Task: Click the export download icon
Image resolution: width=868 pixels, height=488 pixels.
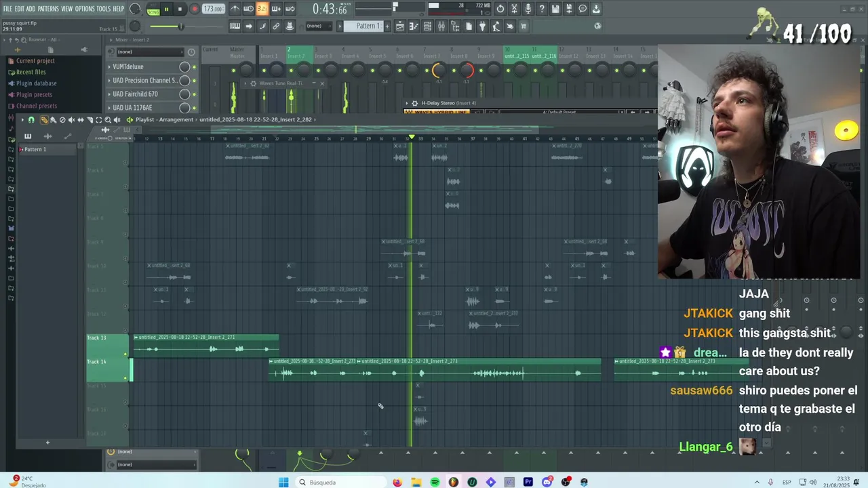Action: tap(596, 9)
